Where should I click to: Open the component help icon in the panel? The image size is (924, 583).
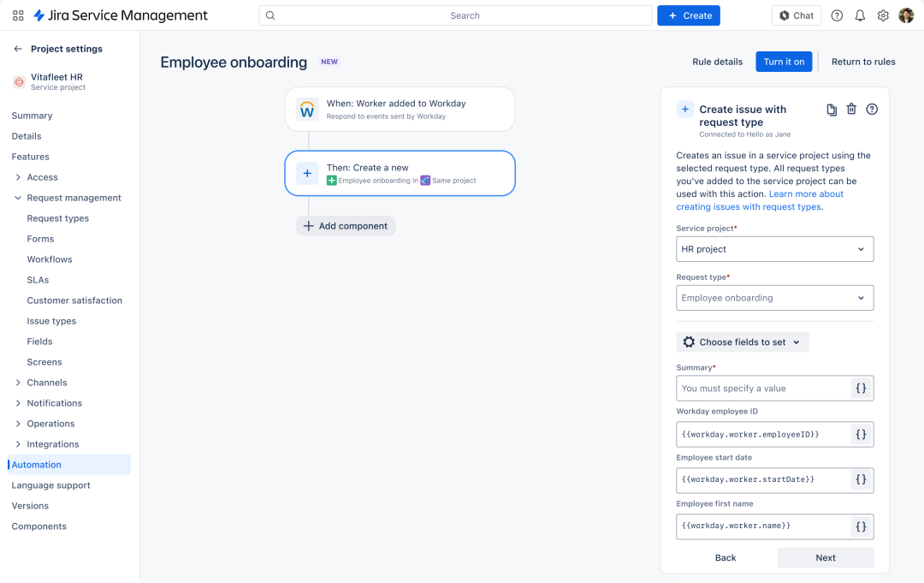[x=872, y=109]
